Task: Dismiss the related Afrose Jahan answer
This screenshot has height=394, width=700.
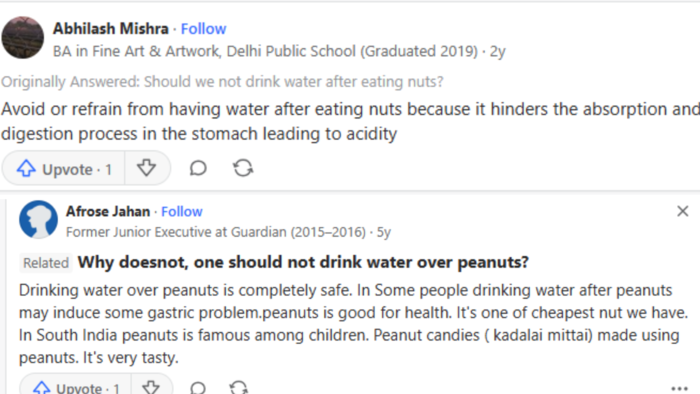Action: tap(683, 211)
